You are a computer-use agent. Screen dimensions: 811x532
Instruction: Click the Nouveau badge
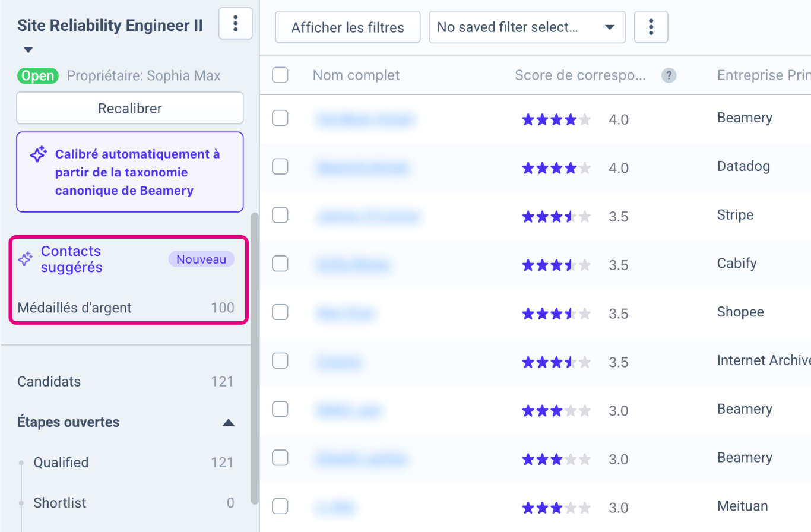click(201, 259)
